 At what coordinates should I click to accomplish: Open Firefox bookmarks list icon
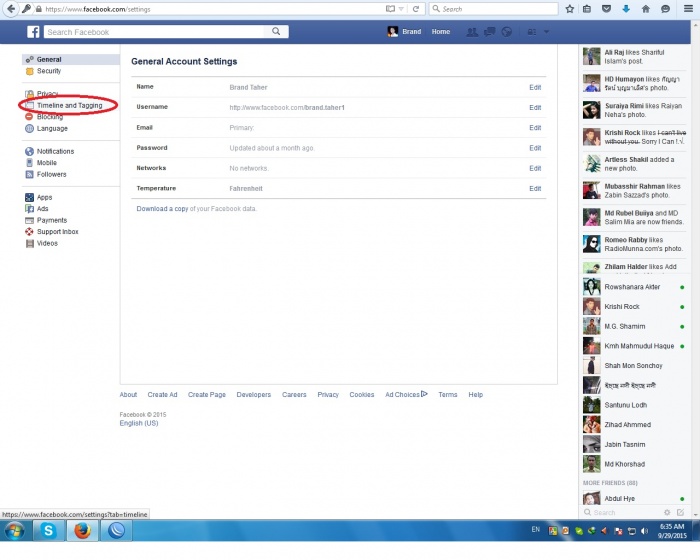(x=587, y=9)
